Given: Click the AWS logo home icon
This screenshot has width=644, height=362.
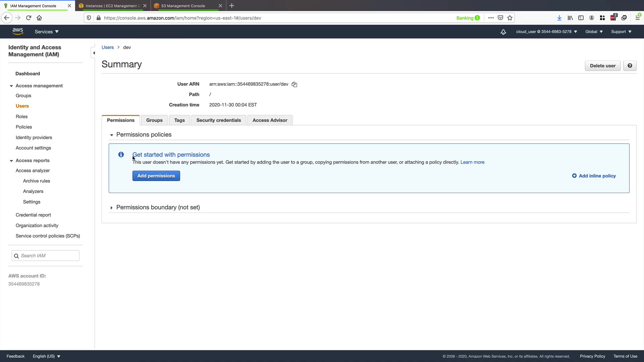Looking at the screenshot, I should pos(18,31).
